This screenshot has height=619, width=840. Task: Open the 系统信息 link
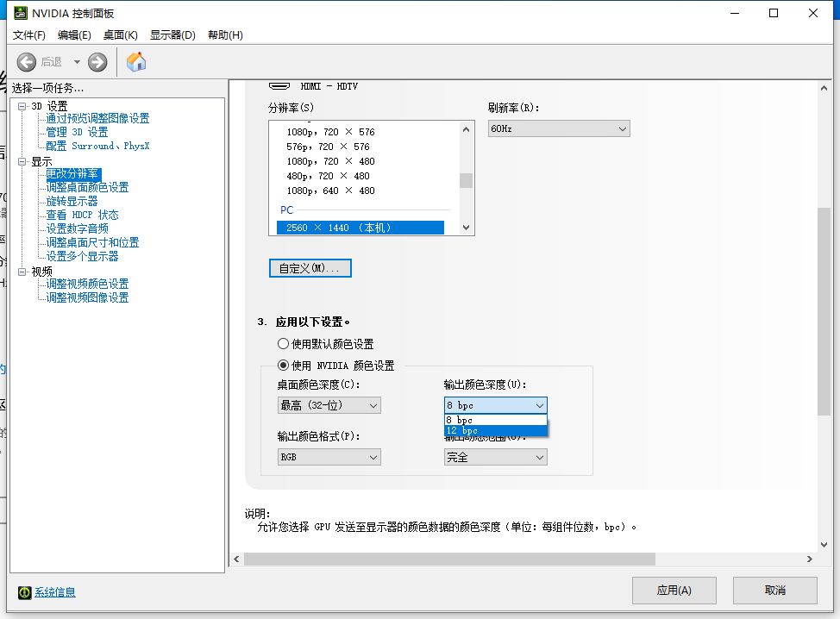click(55, 592)
